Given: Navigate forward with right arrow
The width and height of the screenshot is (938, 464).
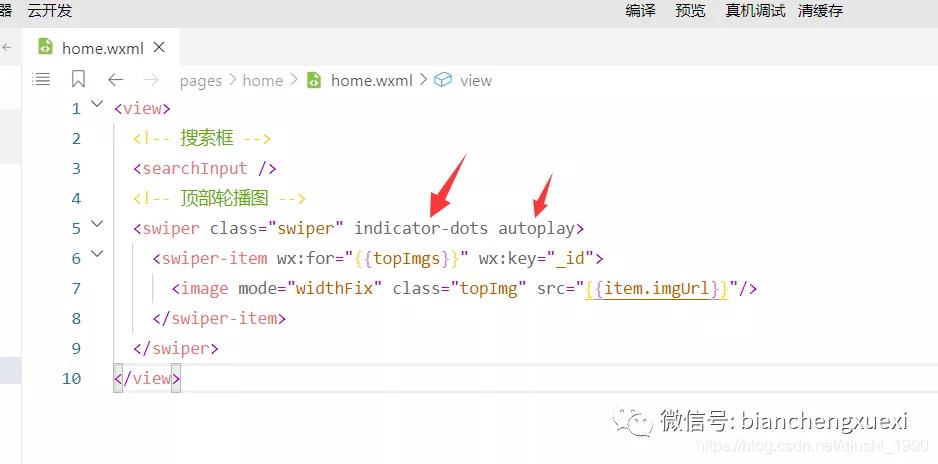Looking at the screenshot, I should tap(151, 80).
